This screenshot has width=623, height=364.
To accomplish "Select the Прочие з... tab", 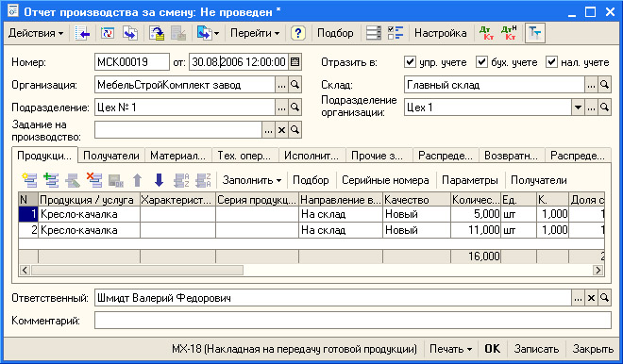I will 379,156.
